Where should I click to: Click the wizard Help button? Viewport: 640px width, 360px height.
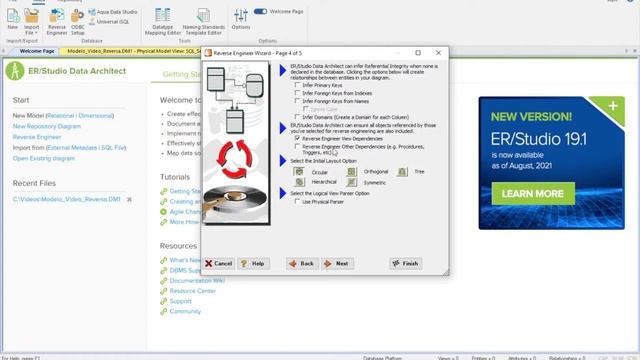(x=253, y=264)
